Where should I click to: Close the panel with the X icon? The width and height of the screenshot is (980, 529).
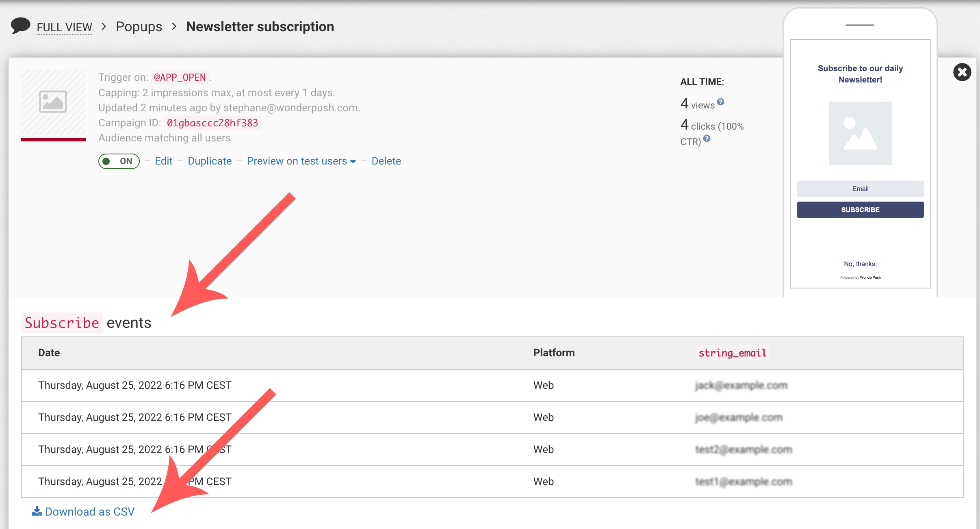962,72
